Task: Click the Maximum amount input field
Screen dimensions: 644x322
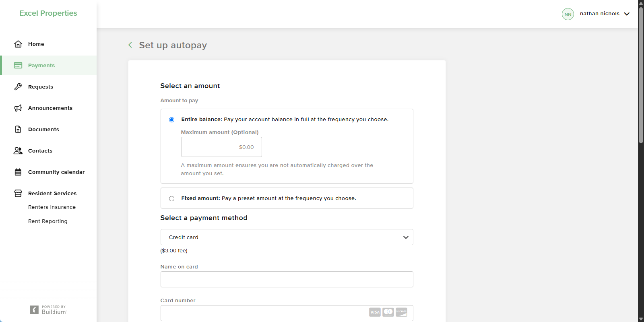Action: tap(221, 147)
